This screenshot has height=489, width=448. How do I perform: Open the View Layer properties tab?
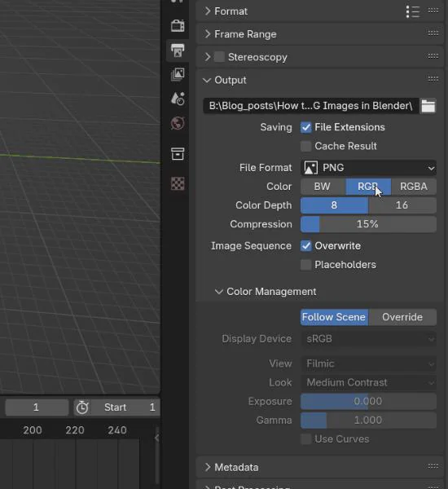[178, 75]
